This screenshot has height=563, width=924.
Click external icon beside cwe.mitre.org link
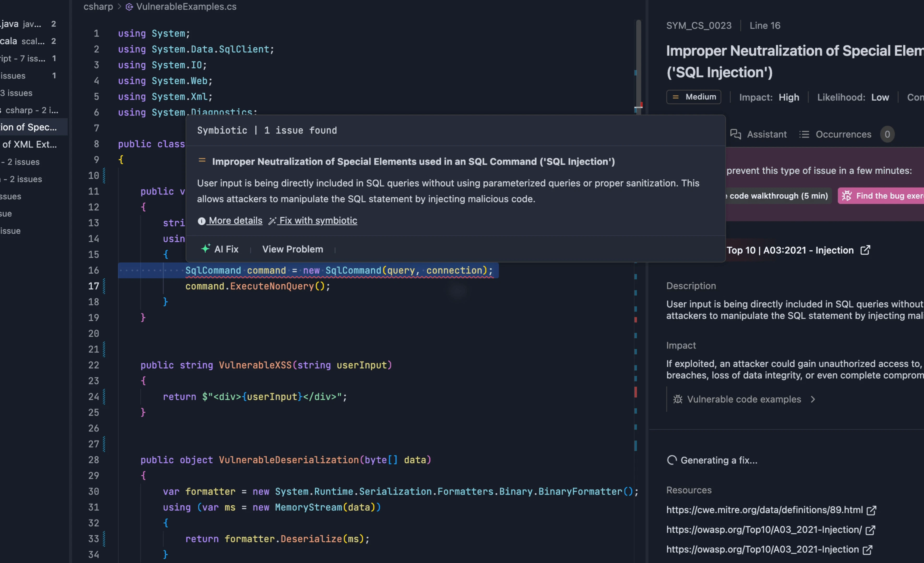(872, 510)
